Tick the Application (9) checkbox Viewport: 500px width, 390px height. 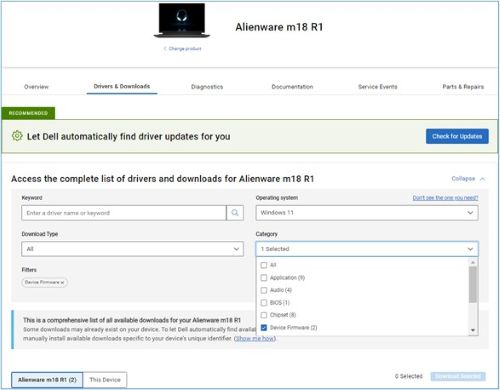[264, 278]
